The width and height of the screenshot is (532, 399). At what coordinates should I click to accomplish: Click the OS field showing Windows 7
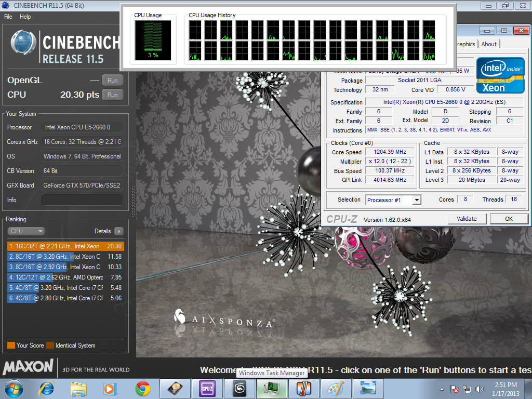point(82,156)
